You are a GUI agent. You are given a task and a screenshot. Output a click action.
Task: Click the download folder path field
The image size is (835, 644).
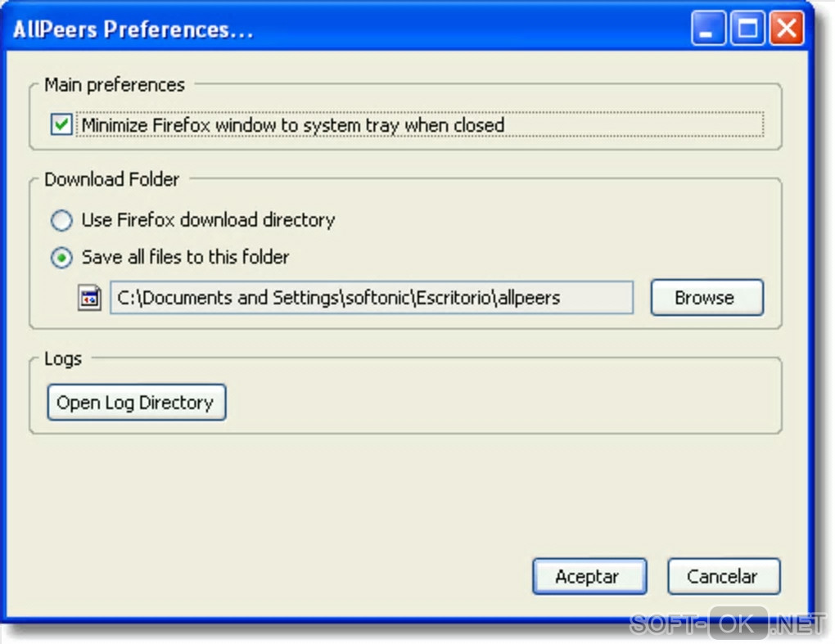click(x=371, y=298)
